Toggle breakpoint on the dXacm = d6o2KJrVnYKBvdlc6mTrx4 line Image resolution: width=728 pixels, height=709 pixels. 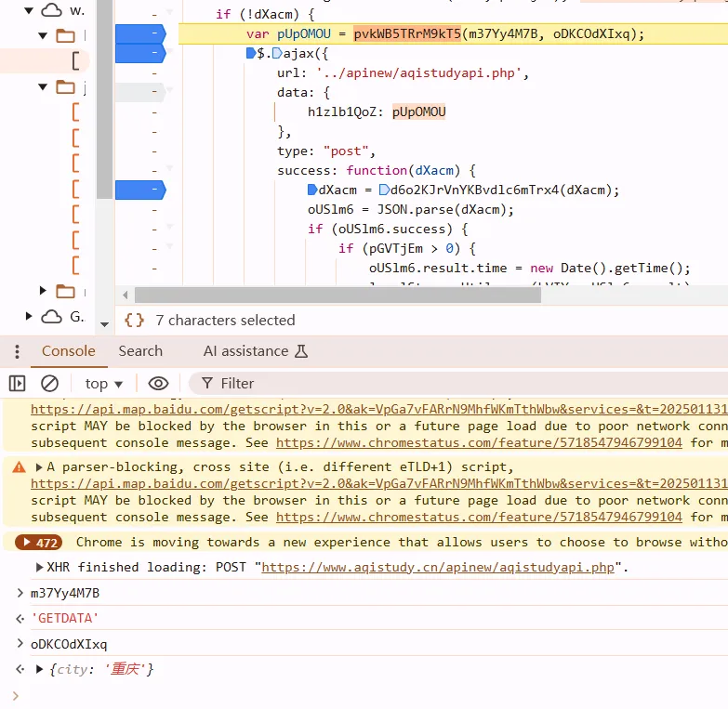(140, 190)
